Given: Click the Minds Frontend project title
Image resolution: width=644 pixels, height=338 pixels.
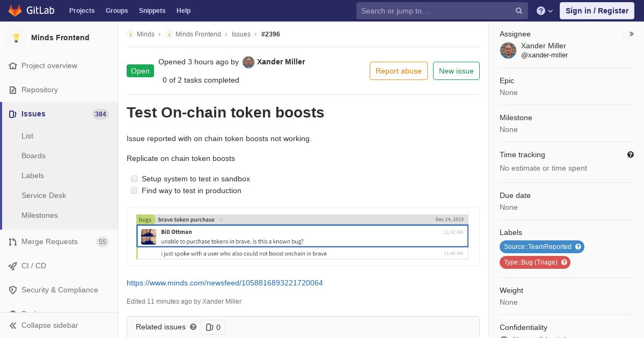Looking at the screenshot, I should pos(60,38).
